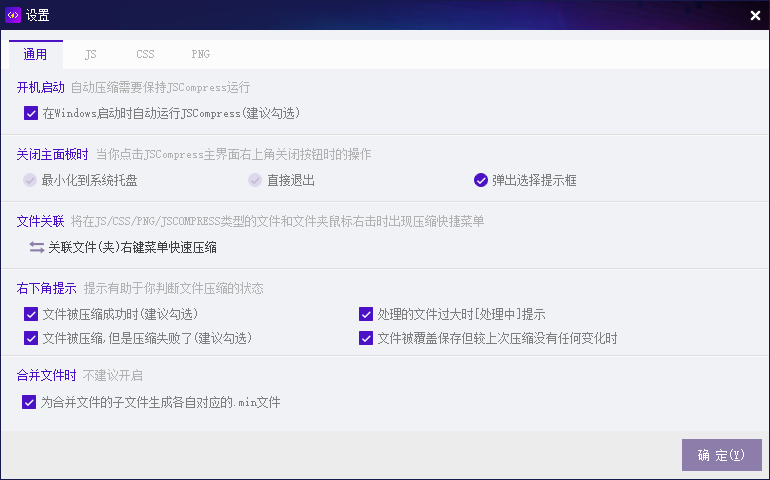
Task: Click the 不建议开启 hint text
Action: pyautogui.click(x=112, y=375)
